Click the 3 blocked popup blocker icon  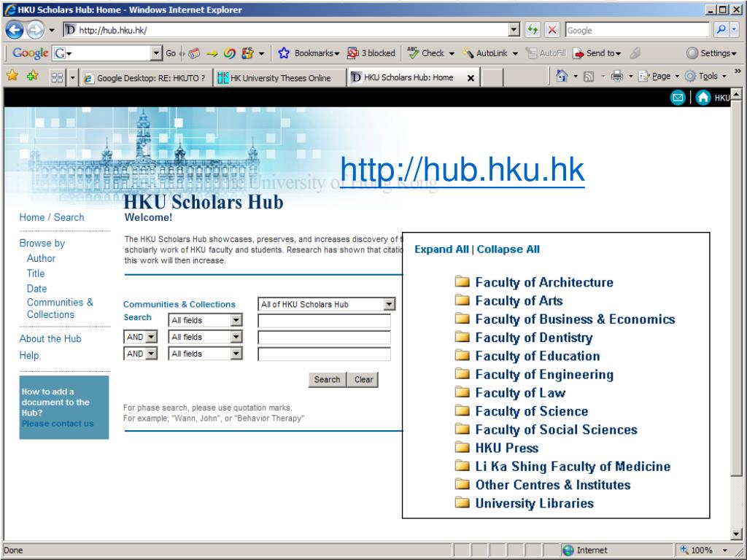point(352,53)
